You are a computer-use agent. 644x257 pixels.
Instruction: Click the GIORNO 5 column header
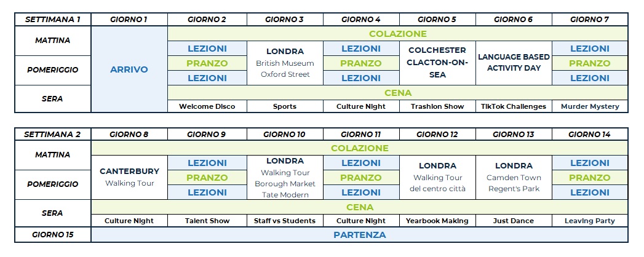(437, 19)
